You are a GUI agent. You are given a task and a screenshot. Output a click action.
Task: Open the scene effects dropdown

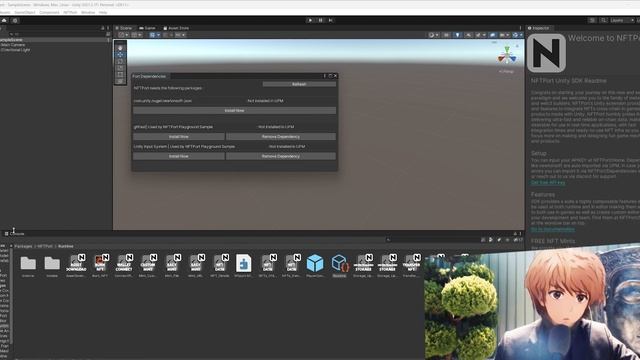click(480, 35)
